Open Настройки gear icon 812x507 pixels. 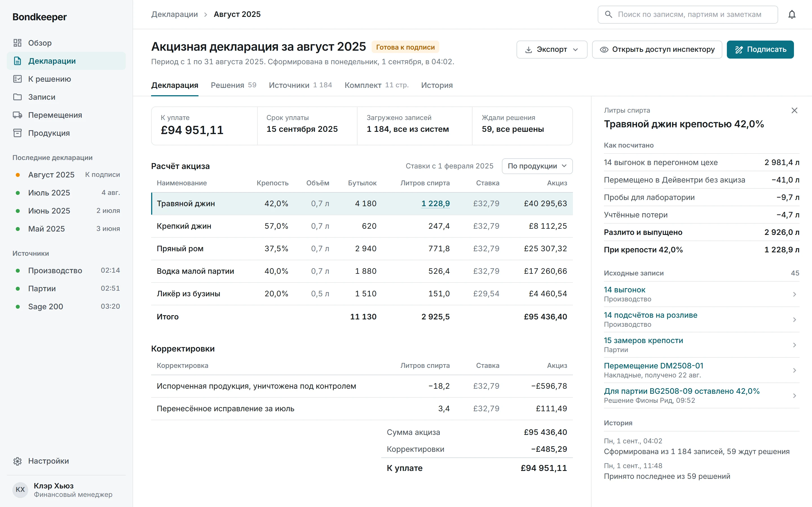point(17,461)
